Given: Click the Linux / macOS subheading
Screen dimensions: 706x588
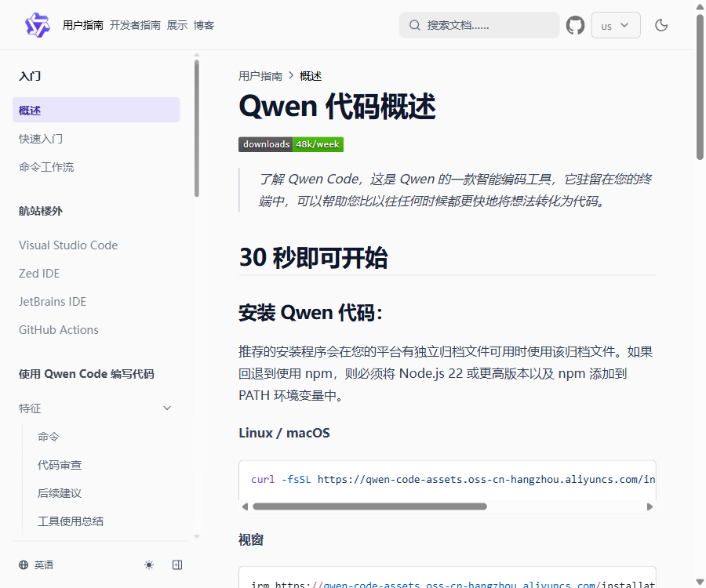Looking at the screenshot, I should point(284,433).
